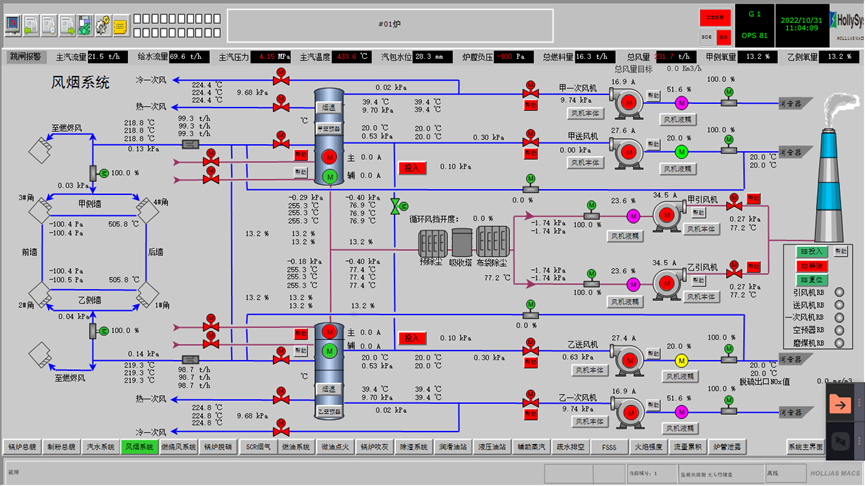
Task: Toggle the 送风机RB indicator
Action: (x=838, y=304)
